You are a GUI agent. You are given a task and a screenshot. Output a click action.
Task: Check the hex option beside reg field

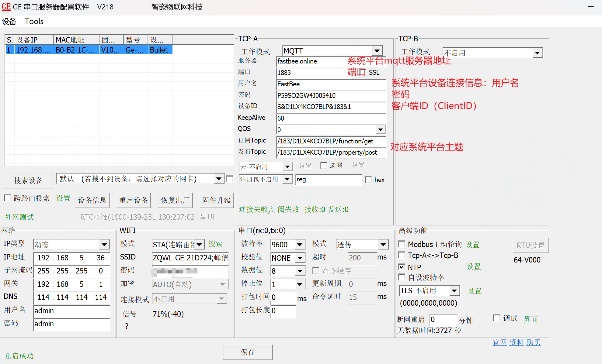coord(368,180)
